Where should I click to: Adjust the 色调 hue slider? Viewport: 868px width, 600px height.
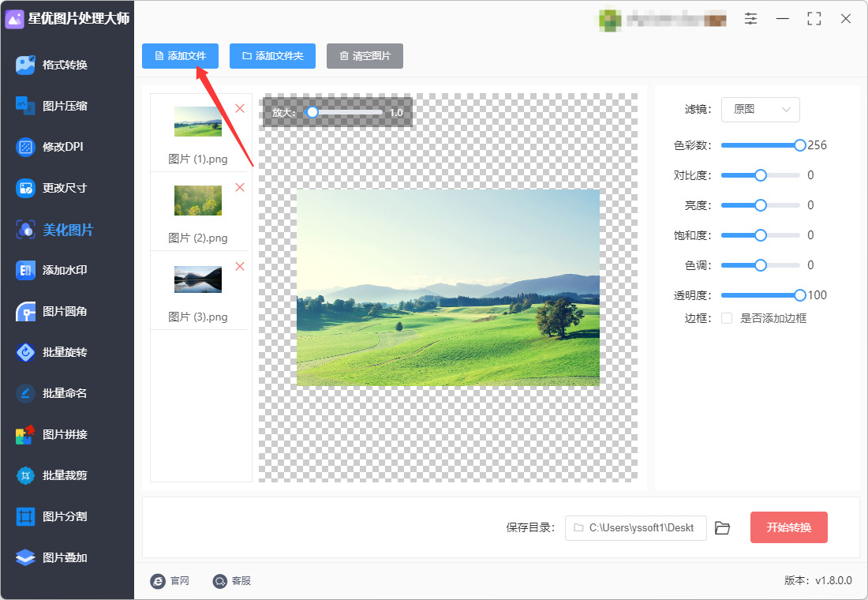(761, 264)
